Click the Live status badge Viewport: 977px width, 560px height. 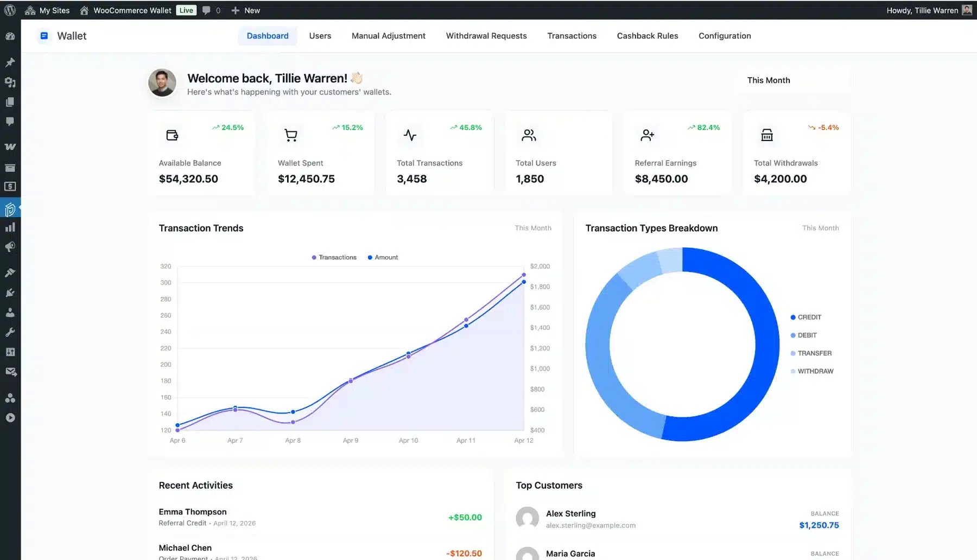click(186, 10)
